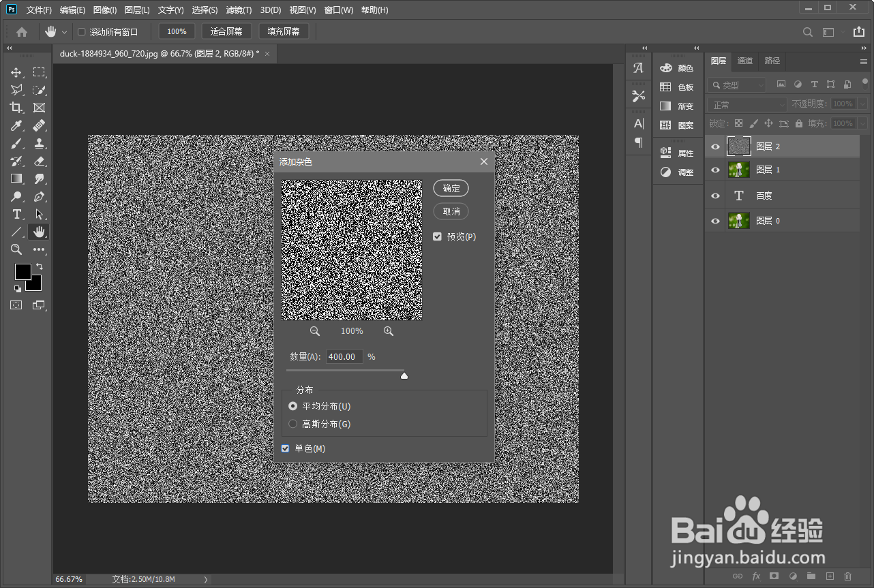The image size is (874, 588).
Task: Go to the Home screen icon
Action: point(22,31)
